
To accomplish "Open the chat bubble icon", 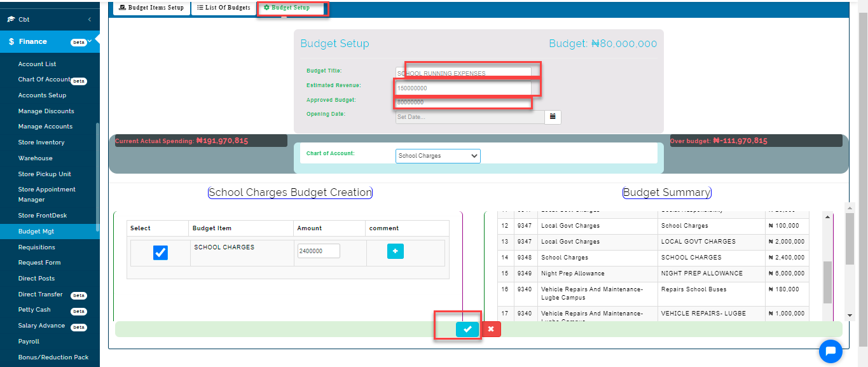I will 830,350.
